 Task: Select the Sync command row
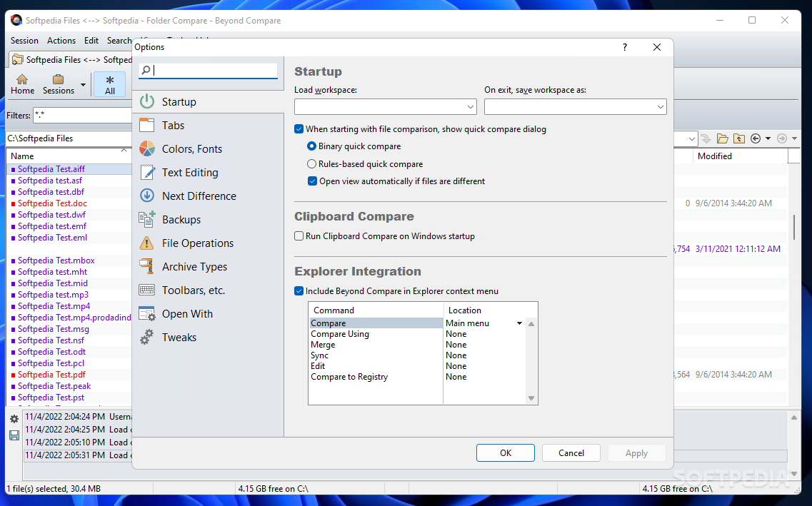click(x=376, y=355)
